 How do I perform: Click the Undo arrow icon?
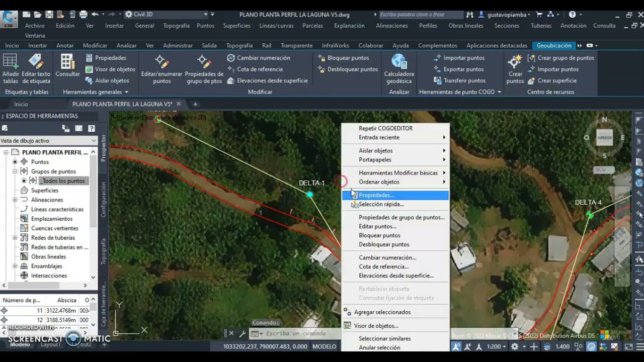(95, 15)
